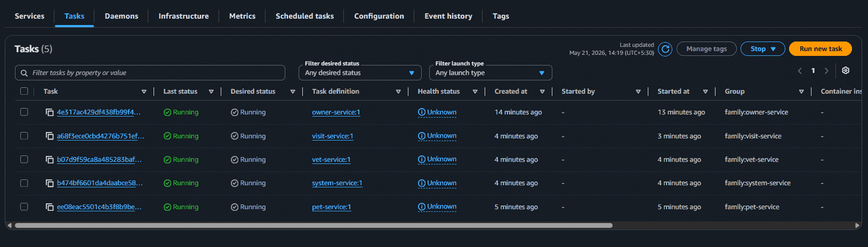This screenshot has height=247, width=868.
Task: Open the Filter desired status dropdown
Action: coord(360,73)
